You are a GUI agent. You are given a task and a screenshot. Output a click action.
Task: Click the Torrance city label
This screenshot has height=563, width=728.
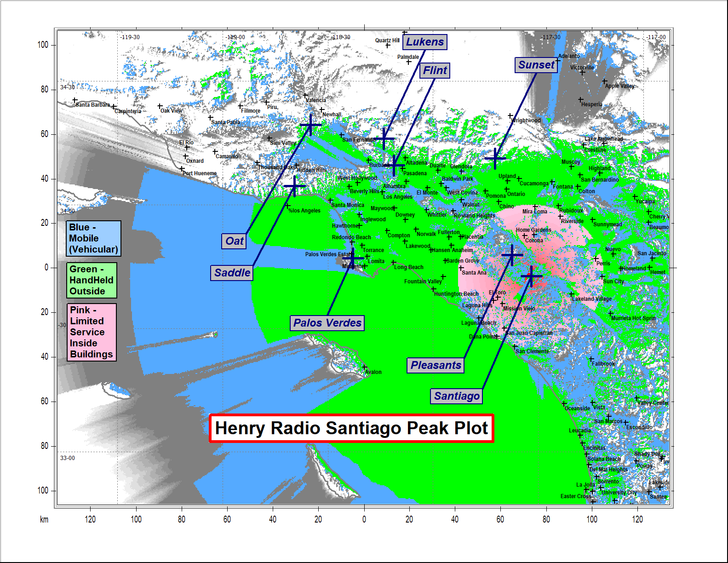point(373,251)
